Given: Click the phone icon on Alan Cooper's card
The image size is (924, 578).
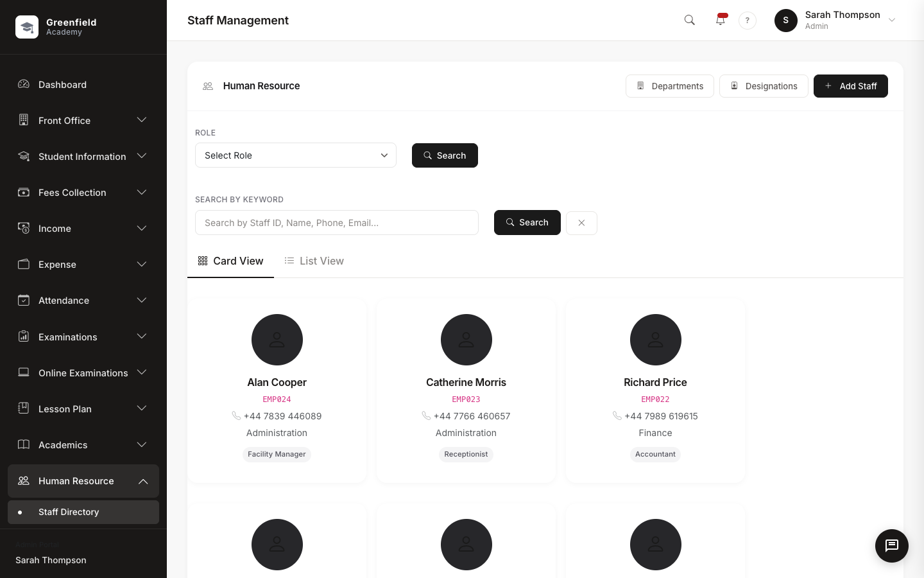Looking at the screenshot, I should tap(236, 416).
